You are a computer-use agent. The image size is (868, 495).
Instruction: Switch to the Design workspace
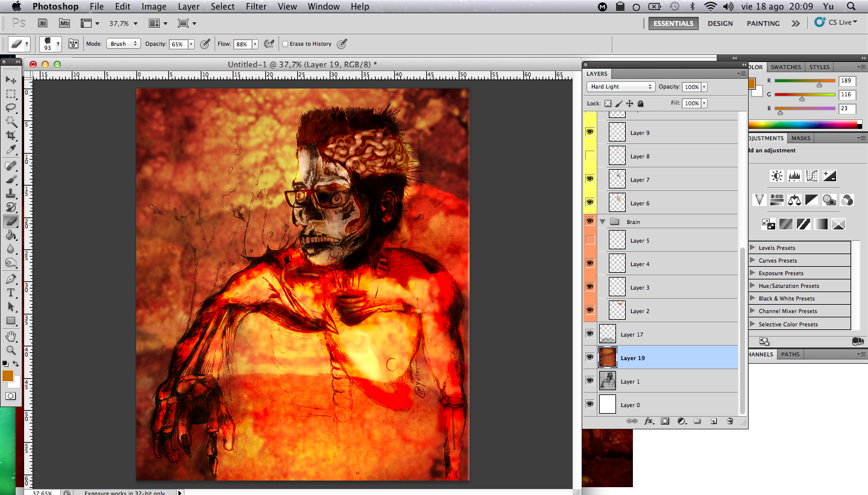pos(720,23)
